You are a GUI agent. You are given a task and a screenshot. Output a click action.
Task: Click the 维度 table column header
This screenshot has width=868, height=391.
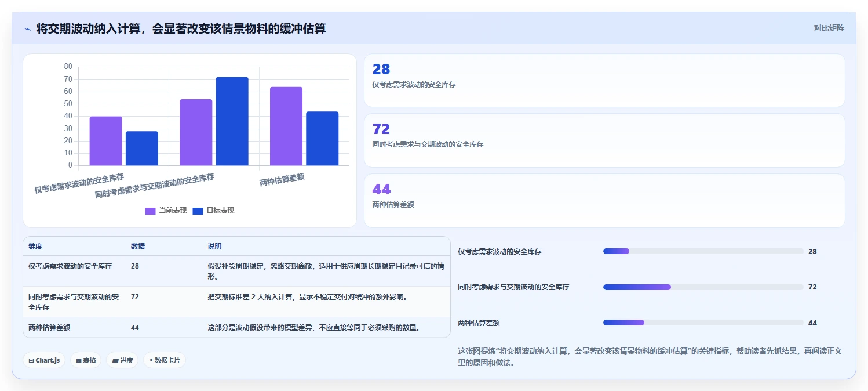[x=35, y=247]
